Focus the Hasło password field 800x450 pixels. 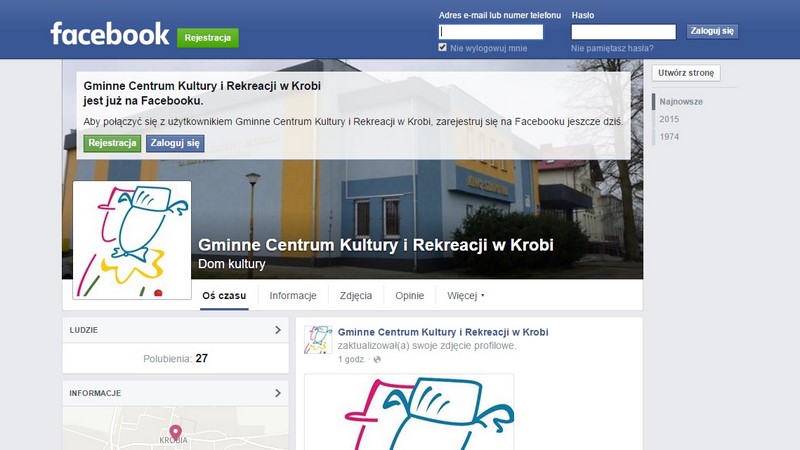click(623, 32)
